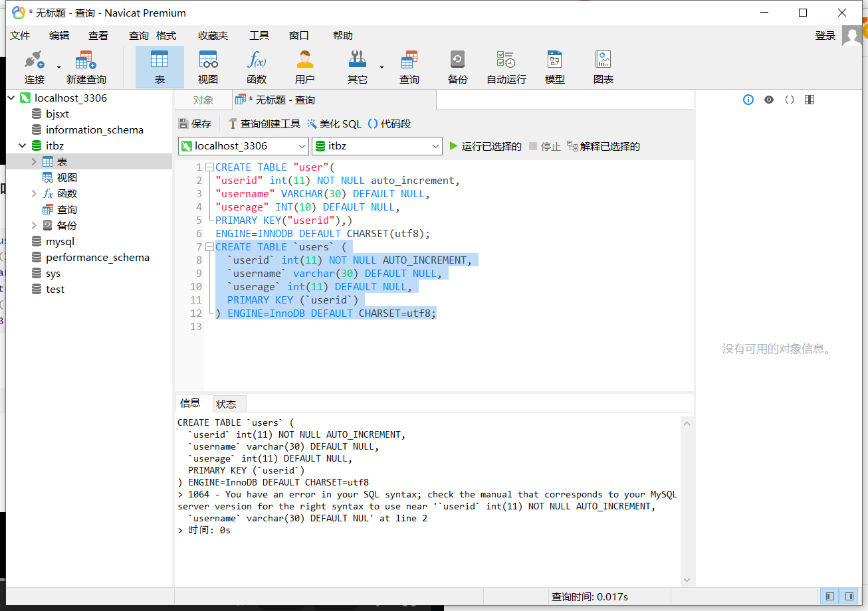Toggle the right pane visibility button in status bar
The height and width of the screenshot is (611, 868).
849,596
